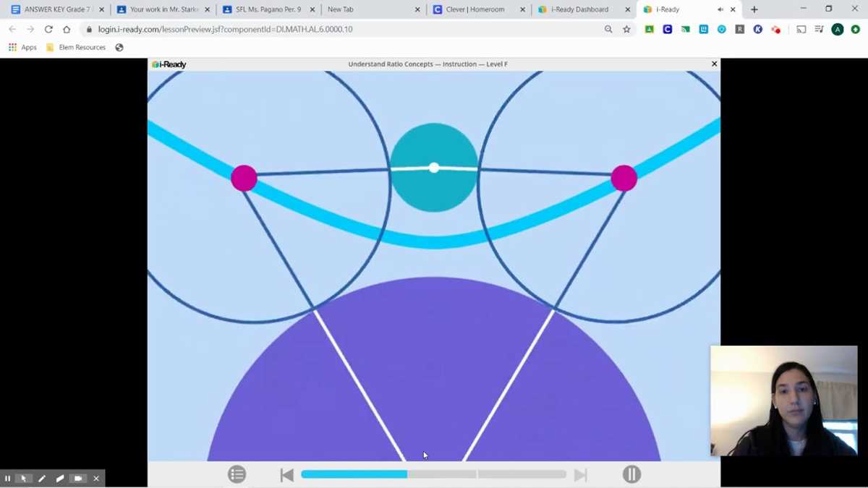868x488 pixels.
Task: Open the i-Ready lesson menu list icon
Action: (237, 474)
